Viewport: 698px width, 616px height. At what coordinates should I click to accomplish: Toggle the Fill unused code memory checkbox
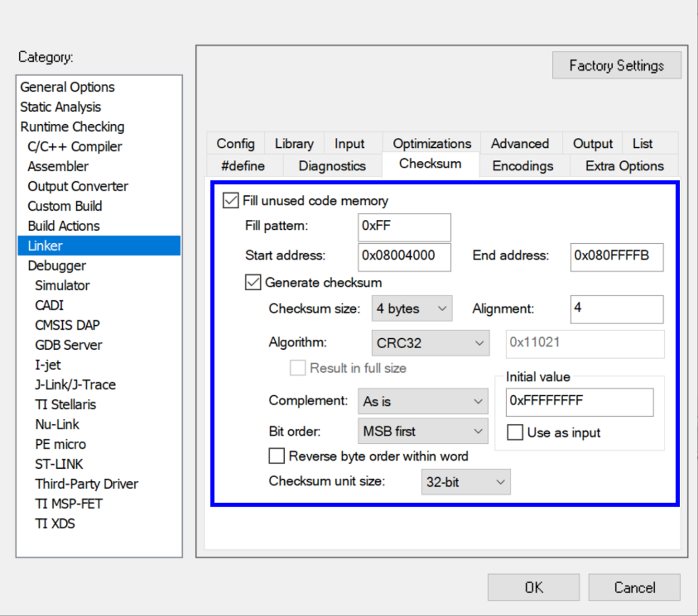230,200
